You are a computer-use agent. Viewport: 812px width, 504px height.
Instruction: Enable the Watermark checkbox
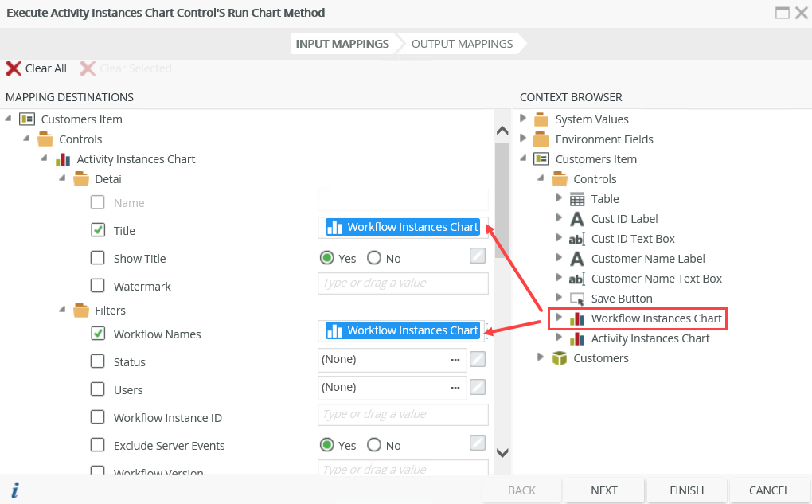coord(98,286)
